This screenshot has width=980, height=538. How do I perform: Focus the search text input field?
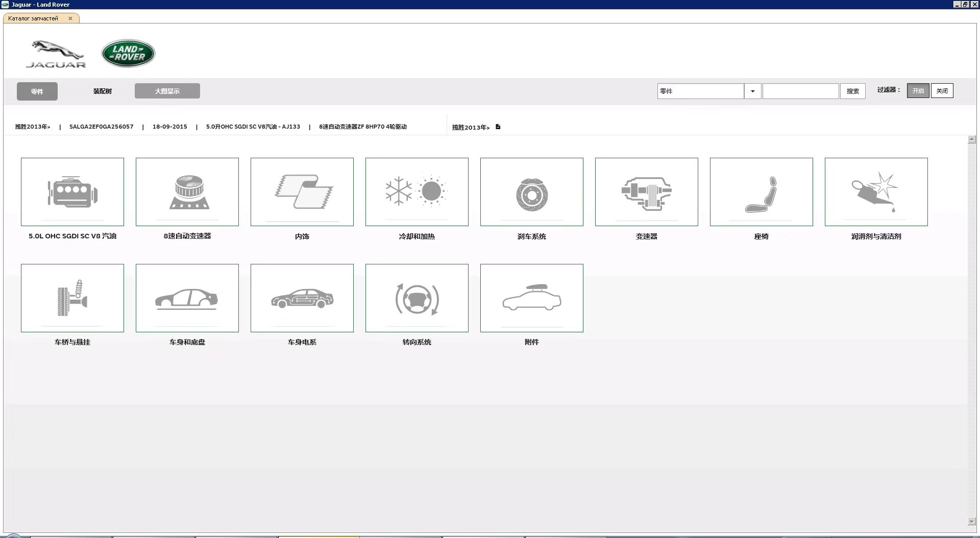click(x=800, y=91)
